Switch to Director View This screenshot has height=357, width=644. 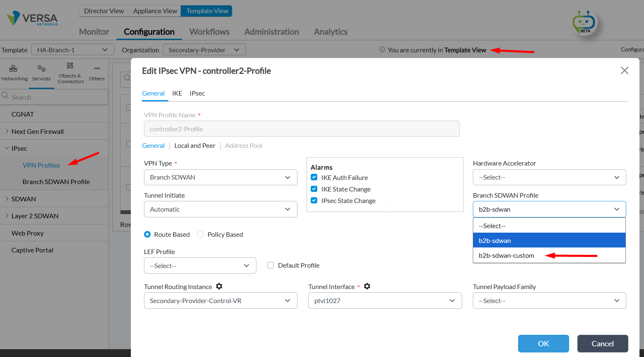coord(104,11)
